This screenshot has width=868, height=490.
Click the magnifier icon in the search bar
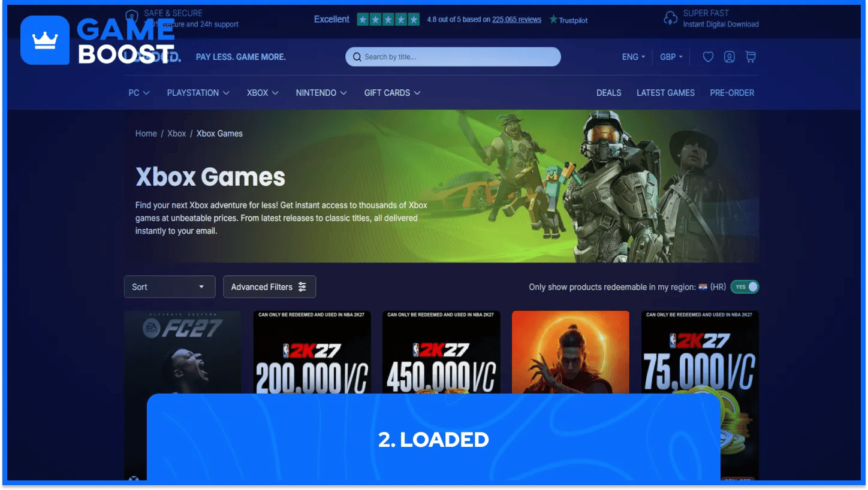coord(357,57)
